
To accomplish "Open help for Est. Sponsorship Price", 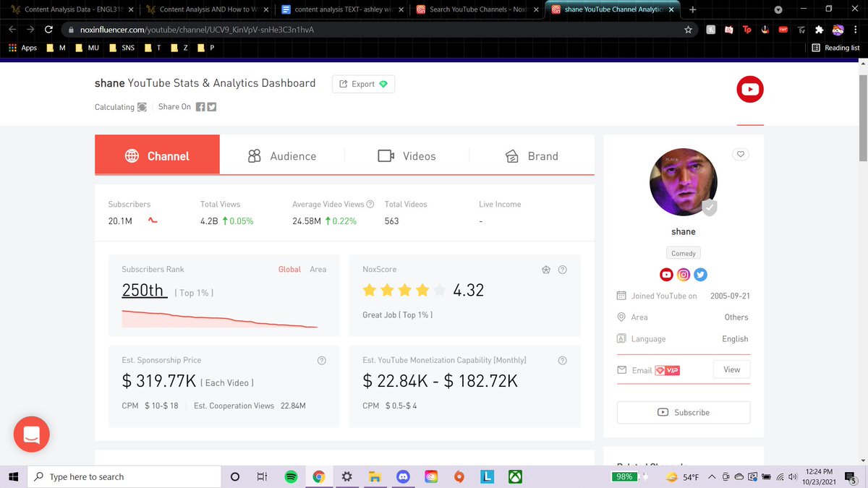I will 322,360.
